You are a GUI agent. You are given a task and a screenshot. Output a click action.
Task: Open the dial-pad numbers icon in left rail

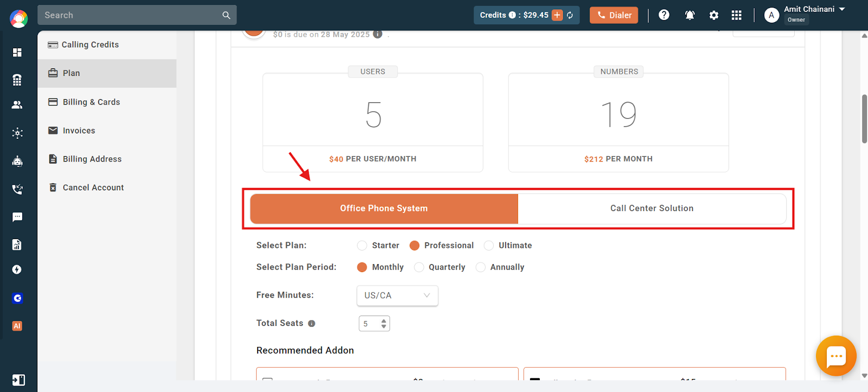coord(17,80)
